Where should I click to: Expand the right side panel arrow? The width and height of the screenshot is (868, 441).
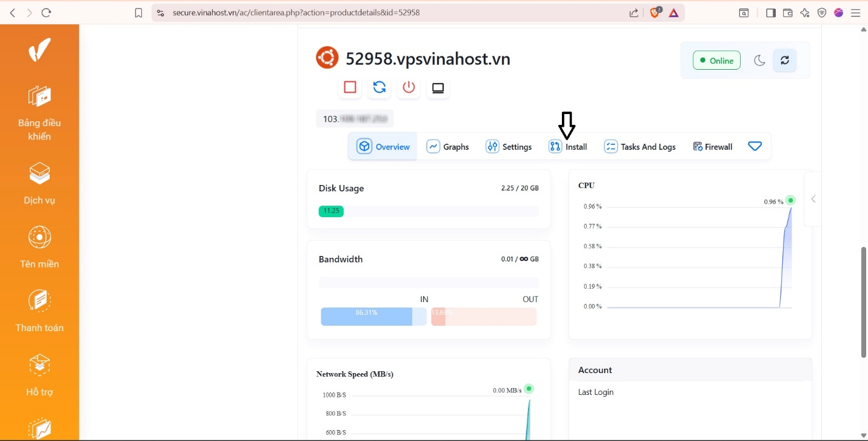[x=813, y=199]
